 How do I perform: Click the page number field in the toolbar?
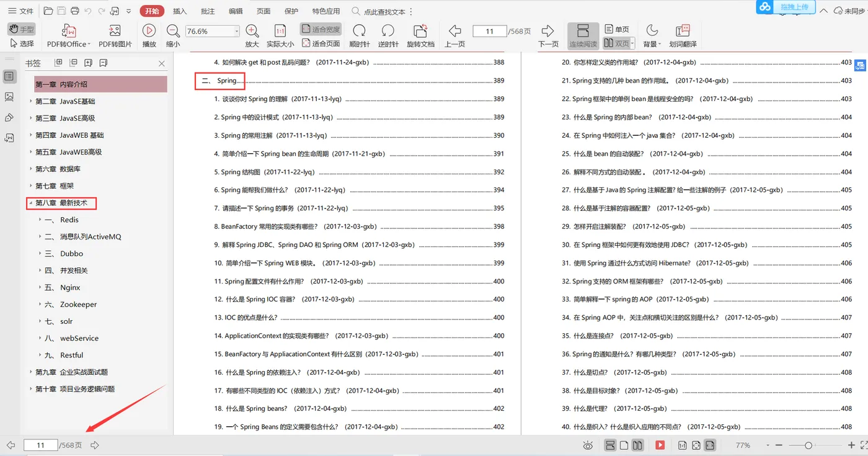(489, 31)
